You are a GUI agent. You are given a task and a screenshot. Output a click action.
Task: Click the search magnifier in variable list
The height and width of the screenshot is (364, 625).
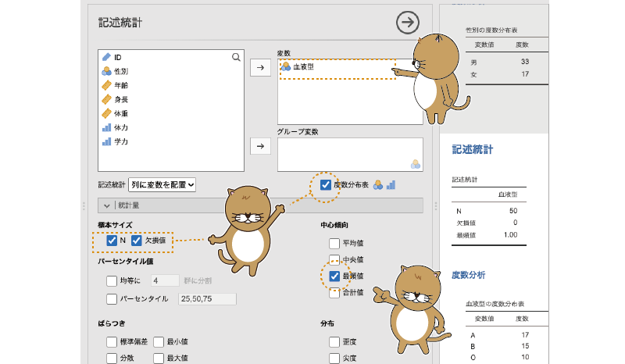coord(236,57)
